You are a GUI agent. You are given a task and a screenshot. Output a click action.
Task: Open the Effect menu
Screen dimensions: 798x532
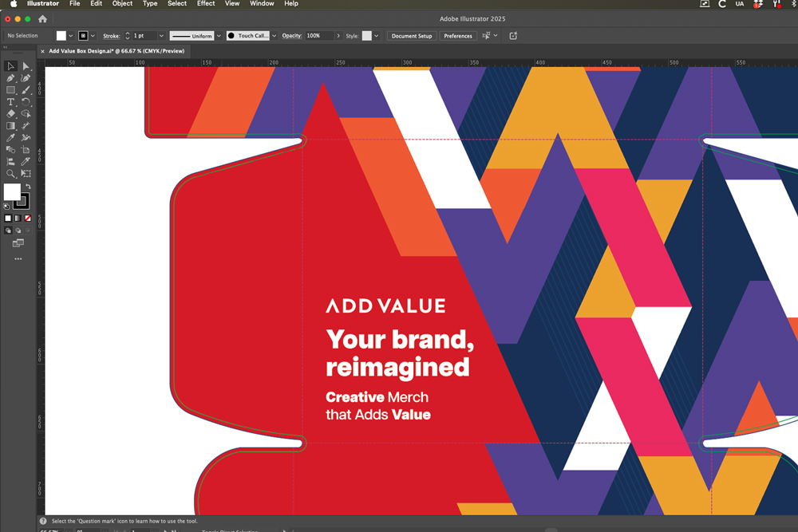pos(206,4)
